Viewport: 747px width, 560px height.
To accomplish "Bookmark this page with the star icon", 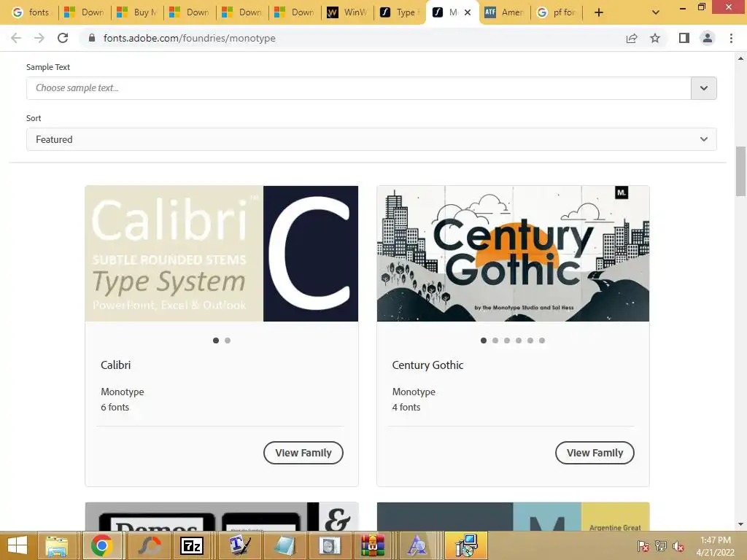I will [x=655, y=38].
